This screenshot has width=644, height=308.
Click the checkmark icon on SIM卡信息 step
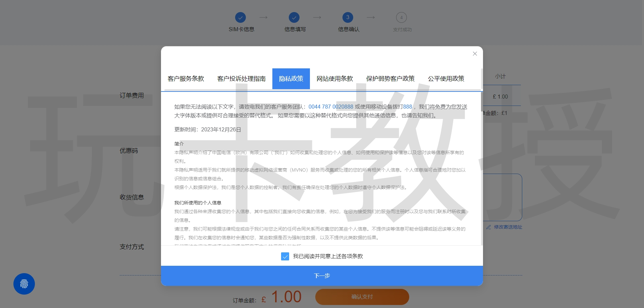240,17
